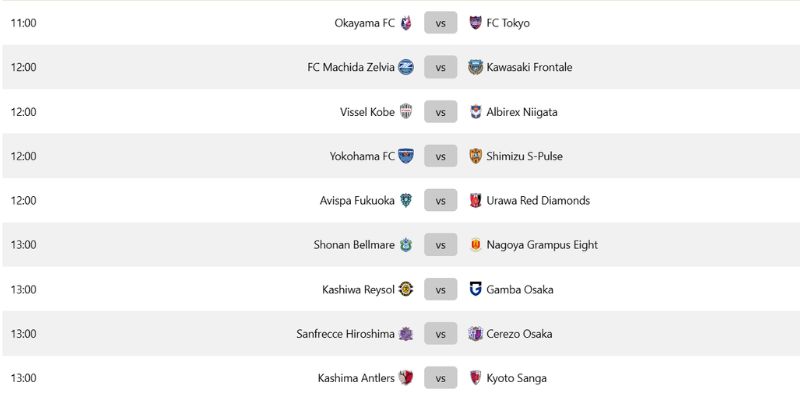Open the Albirex Niigata team link

tap(522, 112)
